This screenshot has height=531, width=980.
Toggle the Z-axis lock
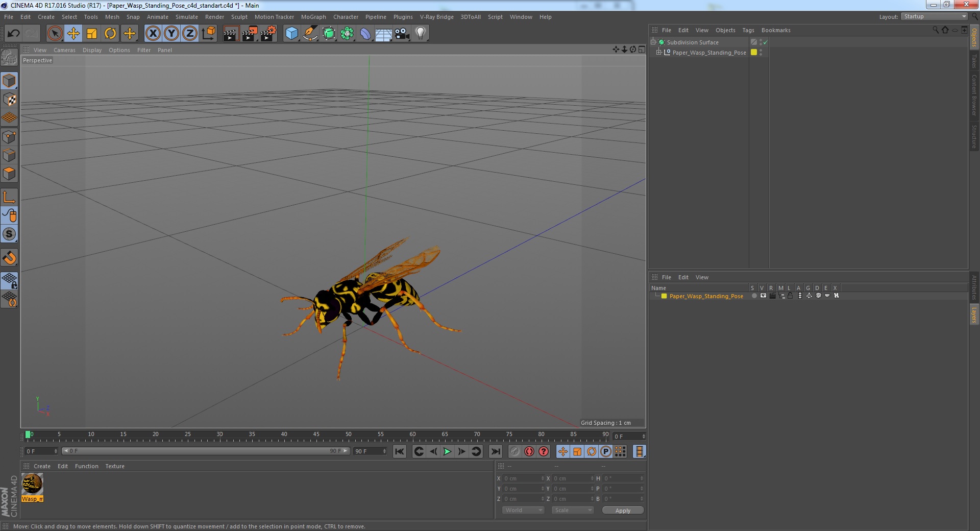point(190,34)
